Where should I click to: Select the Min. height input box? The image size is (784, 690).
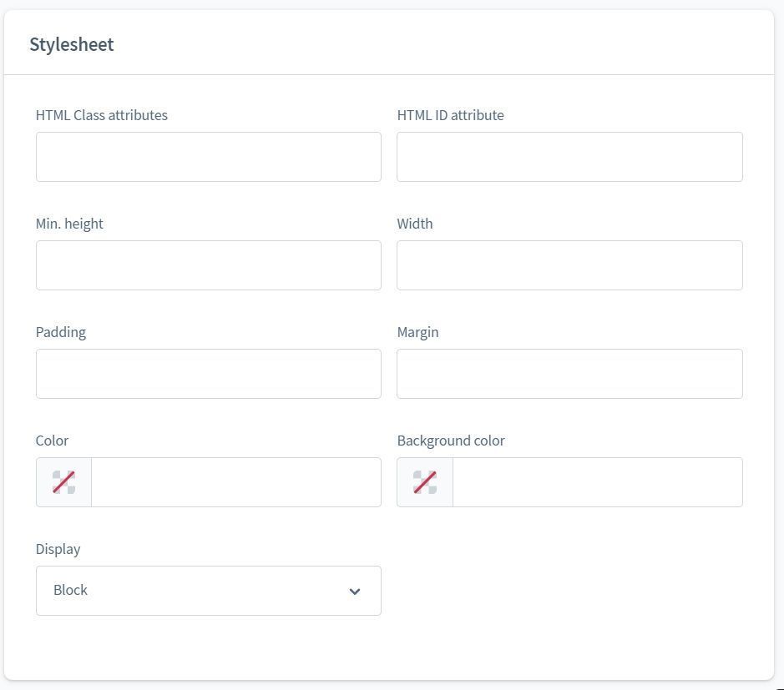point(208,265)
